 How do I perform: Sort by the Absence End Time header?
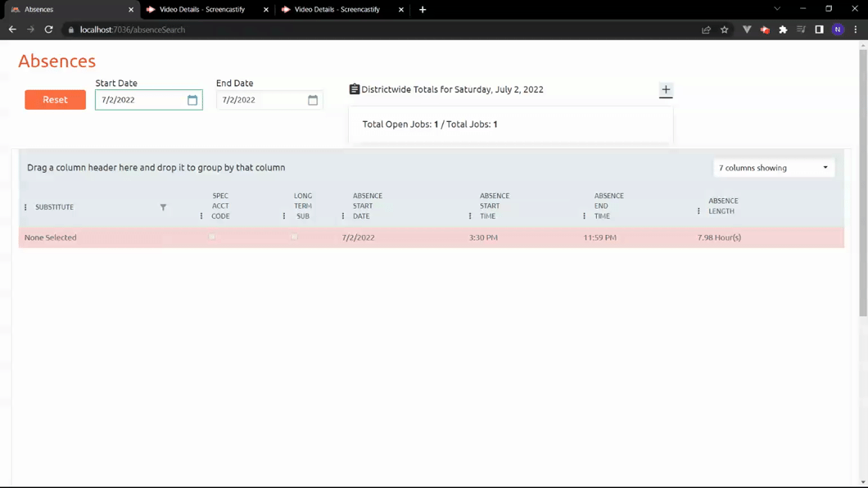609,206
